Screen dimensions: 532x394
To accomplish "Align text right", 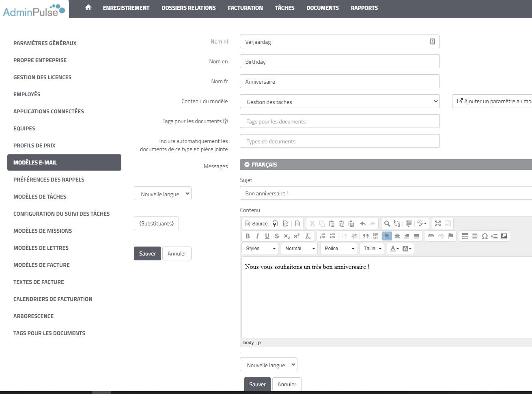I will click(x=407, y=236).
